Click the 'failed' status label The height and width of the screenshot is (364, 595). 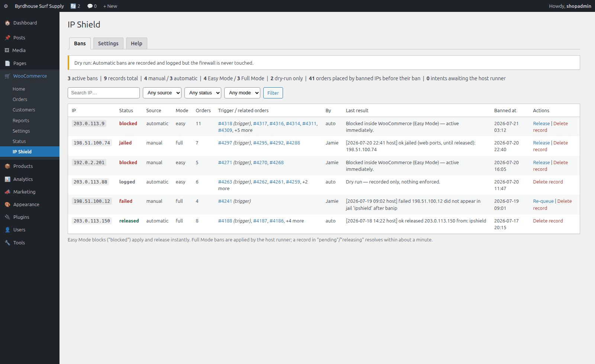point(126,201)
